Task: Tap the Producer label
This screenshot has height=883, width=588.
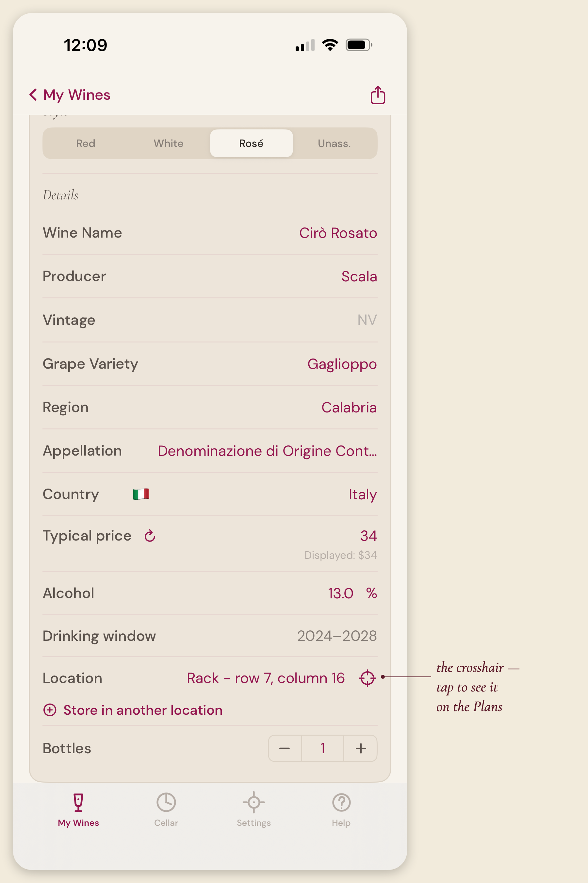Action: 74,276
